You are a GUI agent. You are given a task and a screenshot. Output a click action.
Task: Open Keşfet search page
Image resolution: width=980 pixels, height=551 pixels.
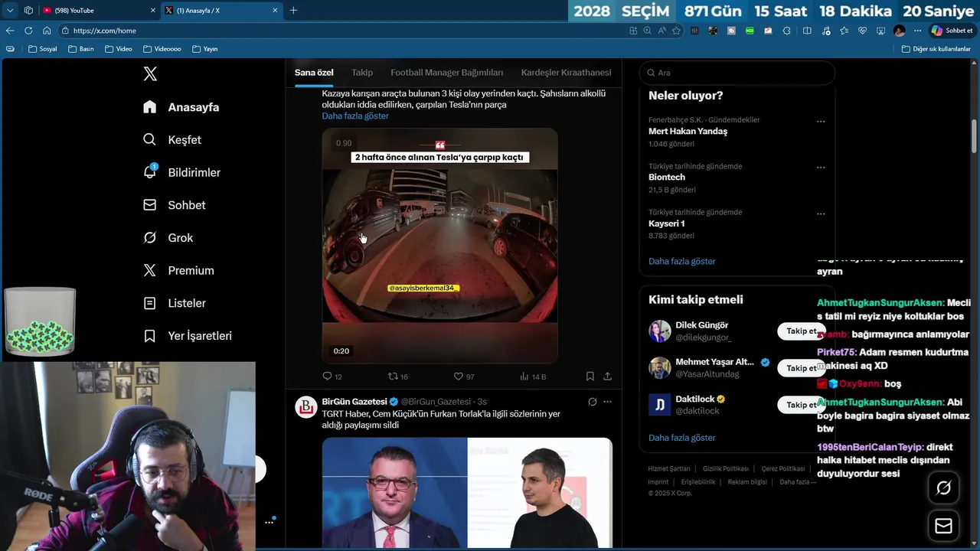coord(172,140)
